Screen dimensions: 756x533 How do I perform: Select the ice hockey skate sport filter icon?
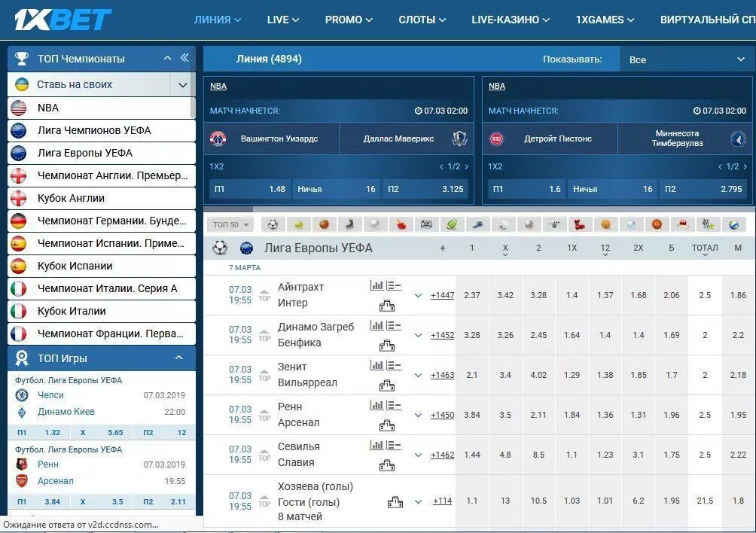pyautogui.click(x=349, y=224)
